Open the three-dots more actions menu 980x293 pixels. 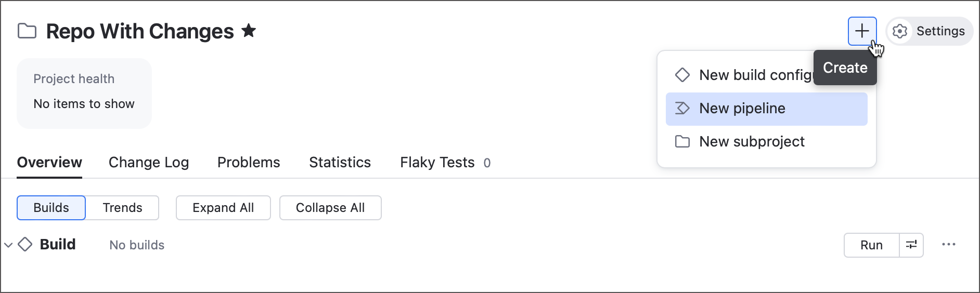[x=948, y=245]
